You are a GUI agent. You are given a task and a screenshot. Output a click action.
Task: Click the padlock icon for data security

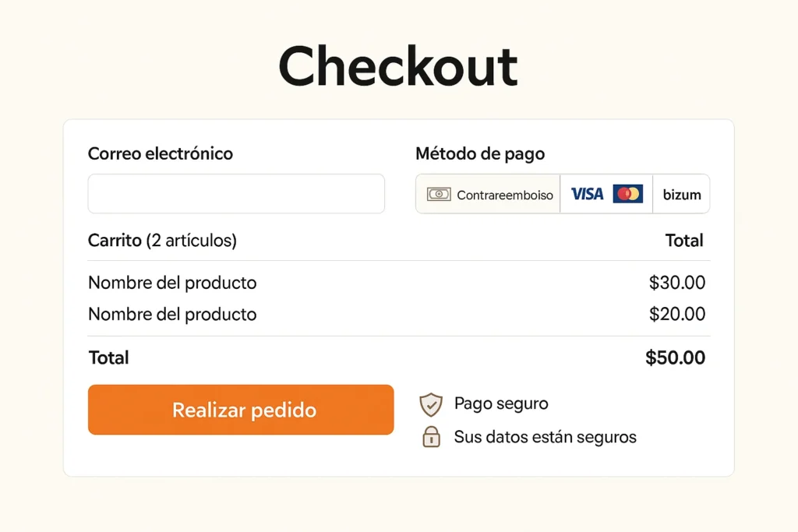pyautogui.click(x=431, y=437)
